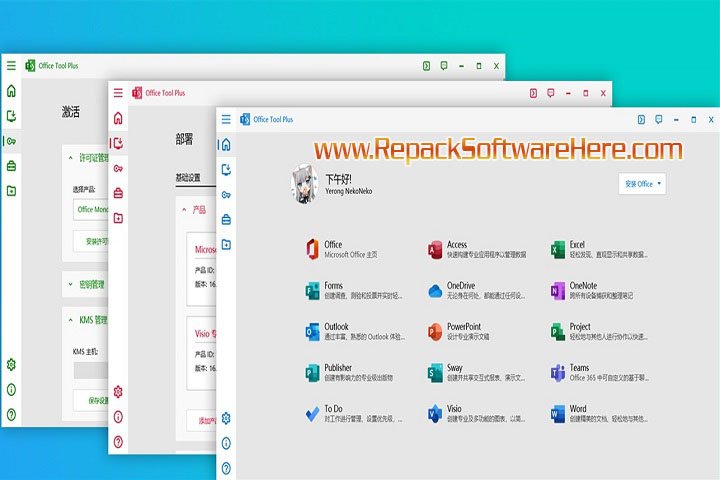
Task: Collapse KMS 管理 section in green window
Action: pos(70,320)
